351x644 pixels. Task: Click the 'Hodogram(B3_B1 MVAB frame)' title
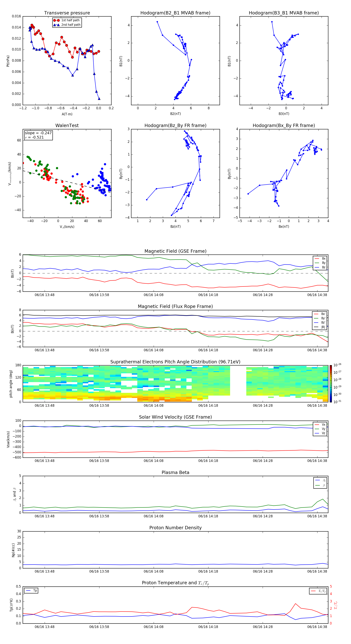click(x=284, y=13)
